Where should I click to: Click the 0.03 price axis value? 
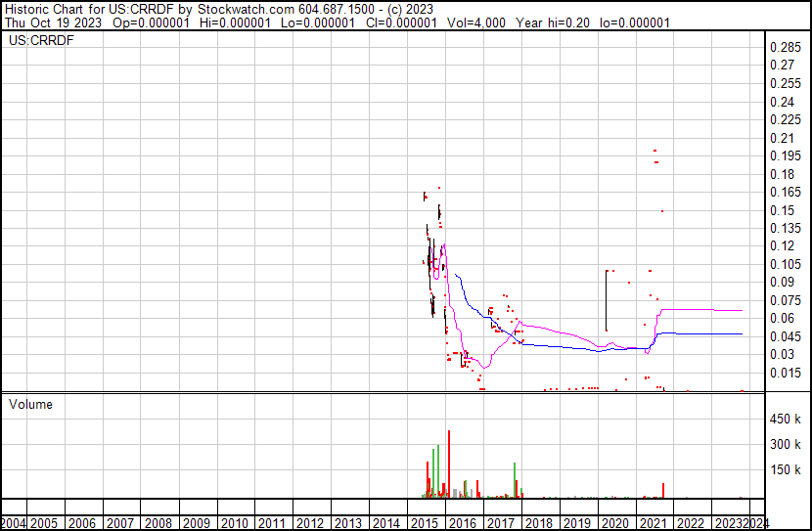pyautogui.click(x=782, y=355)
